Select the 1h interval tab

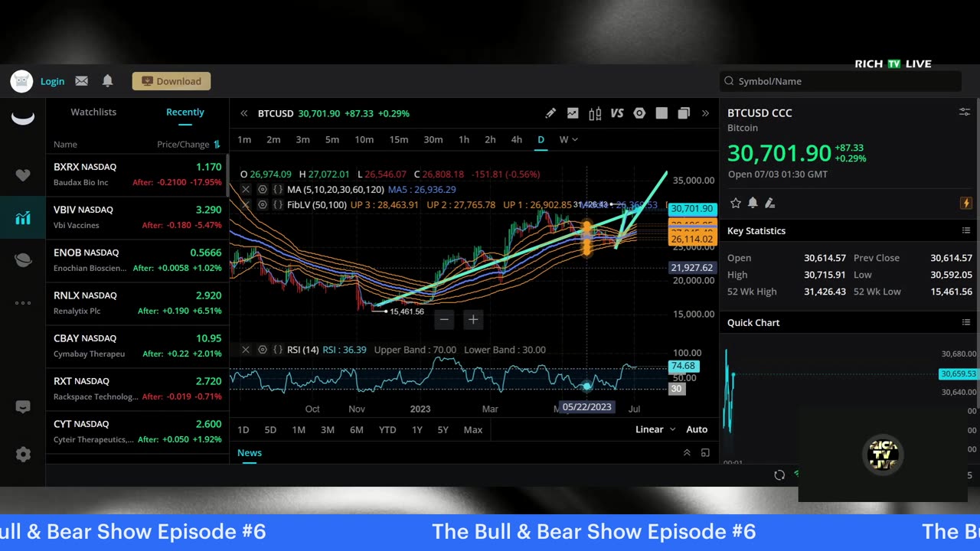click(464, 139)
